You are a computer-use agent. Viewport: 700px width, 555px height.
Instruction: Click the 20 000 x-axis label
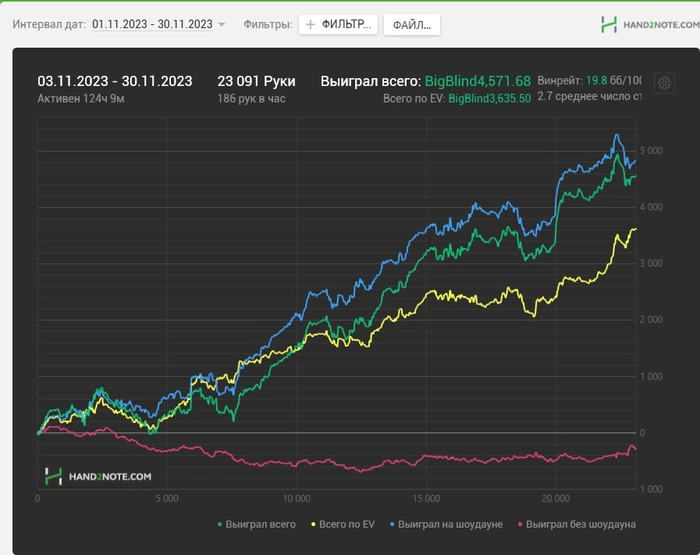pos(556,499)
